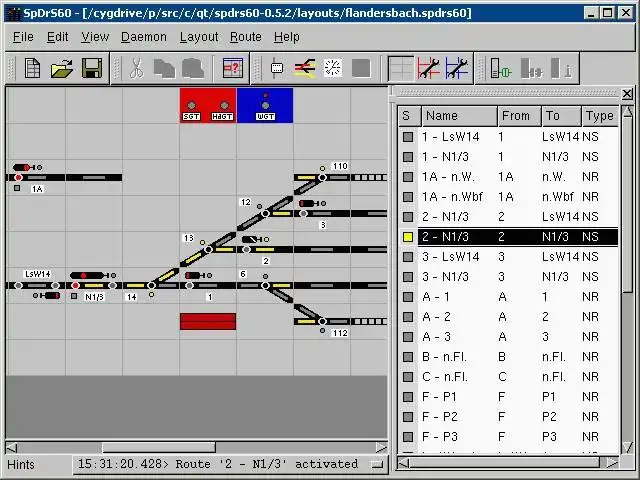Open the Edit menu
640x480 pixels.
[57, 37]
